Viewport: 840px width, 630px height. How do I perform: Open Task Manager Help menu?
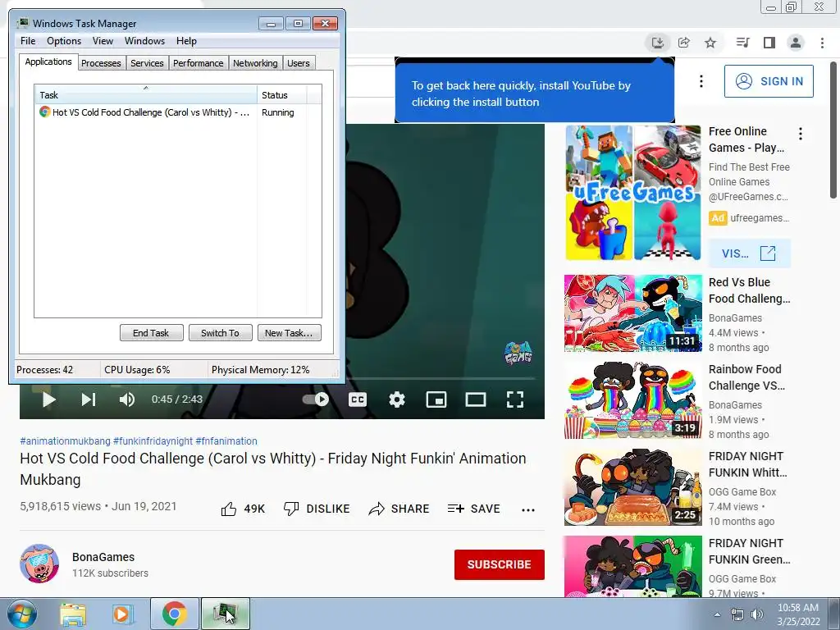[186, 41]
